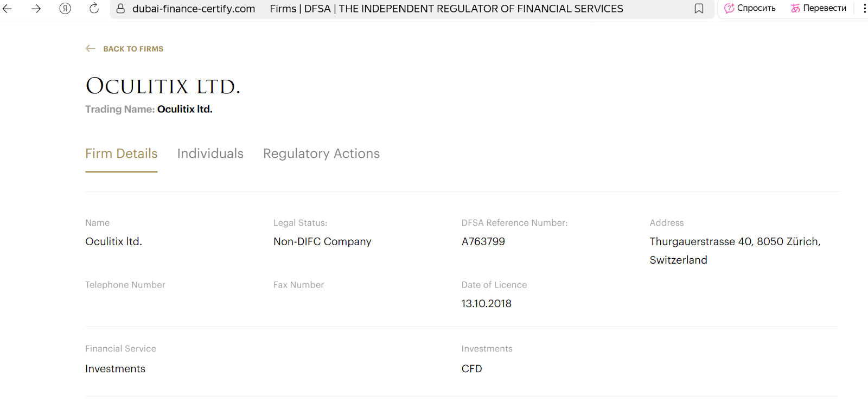
Task: Click the address bar URL dubai-finance-certify.com
Action: (x=194, y=9)
